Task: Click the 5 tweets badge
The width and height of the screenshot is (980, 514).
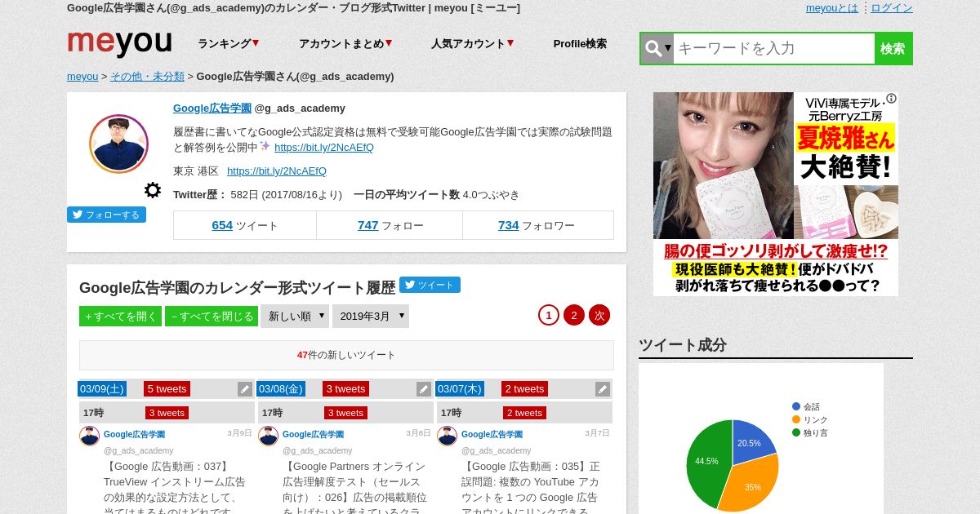Action: 167,388
